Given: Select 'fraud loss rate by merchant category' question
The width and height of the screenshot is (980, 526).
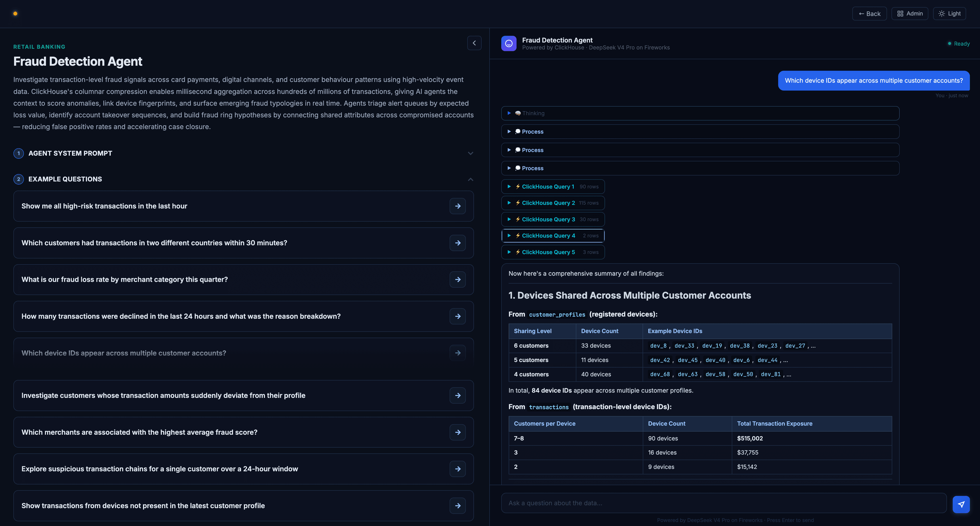Looking at the screenshot, I should (x=243, y=279).
